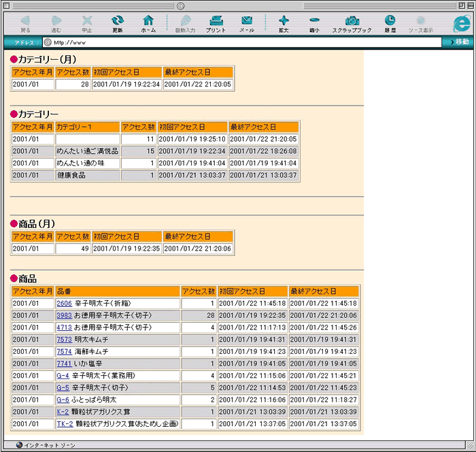Screen dimensions: 476x452
Task: Open product link 7741
Action: pyautogui.click(x=65, y=364)
